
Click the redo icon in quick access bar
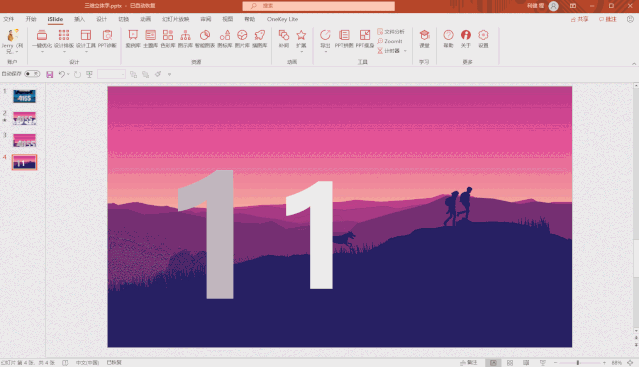pos(77,74)
